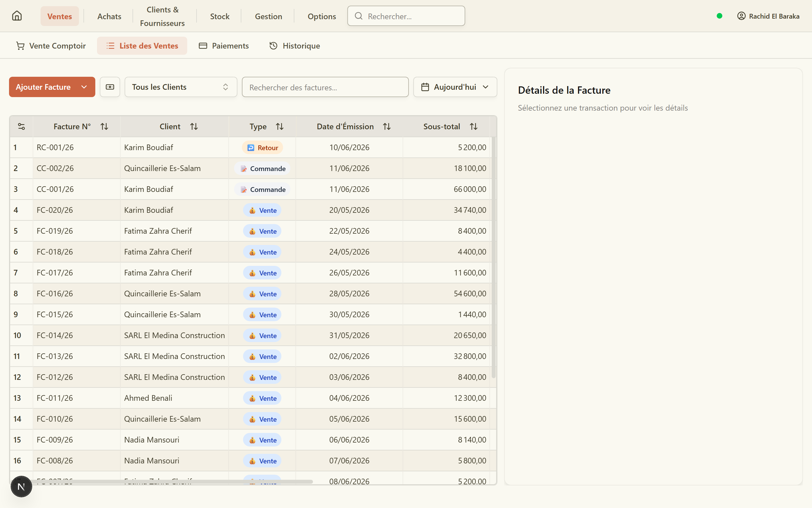
Task: Click Vente badge for FC-019/26
Action: [262, 231]
